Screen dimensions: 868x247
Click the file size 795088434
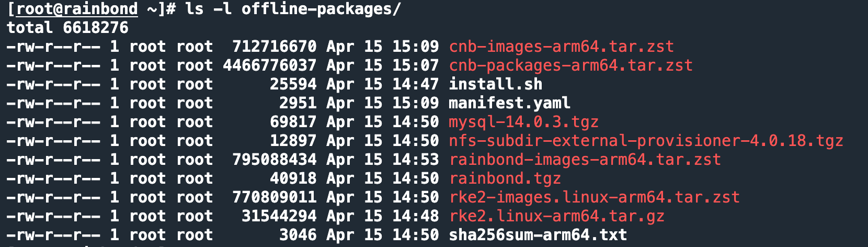tap(274, 160)
